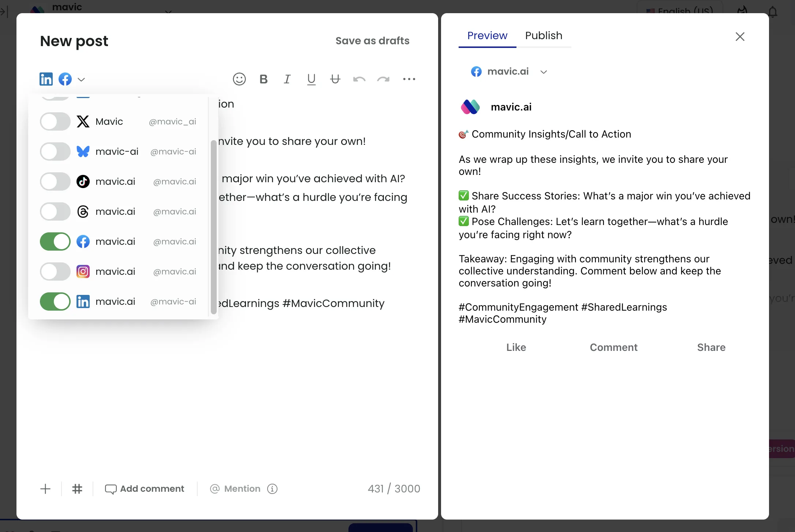
Task: Click the Facebook icon in editor header
Action: [x=65, y=79]
